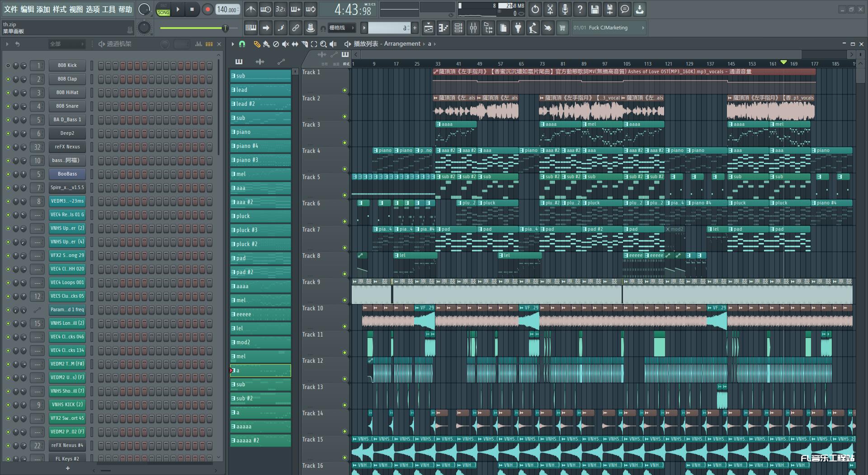The width and height of the screenshot is (868, 475).
Task: Open pattern selector arrow beside pattern name
Action: 364,28
